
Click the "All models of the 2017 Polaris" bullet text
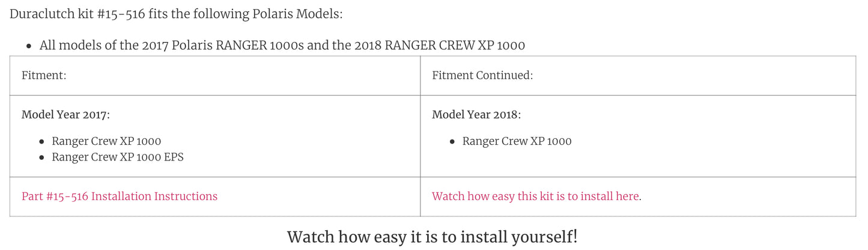click(x=120, y=46)
